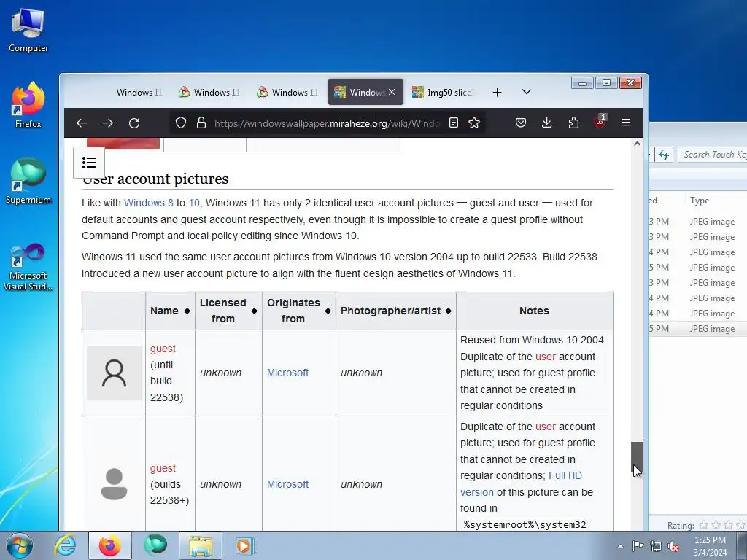Click the site padlock icon
This screenshot has width=747, height=560.
click(201, 122)
